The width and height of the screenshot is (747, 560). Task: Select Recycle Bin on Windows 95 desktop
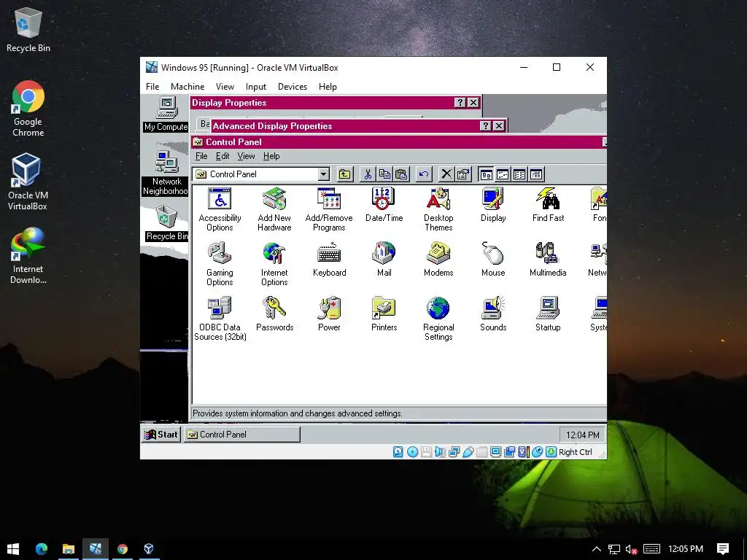pyautogui.click(x=167, y=223)
